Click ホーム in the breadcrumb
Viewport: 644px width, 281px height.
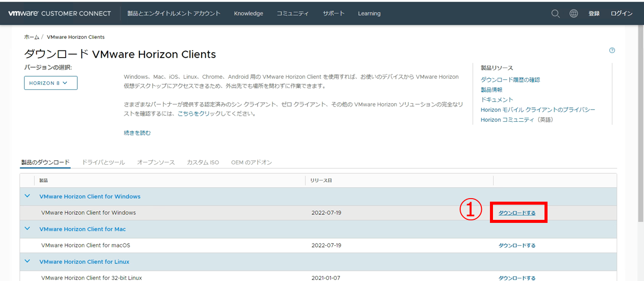[x=31, y=37]
